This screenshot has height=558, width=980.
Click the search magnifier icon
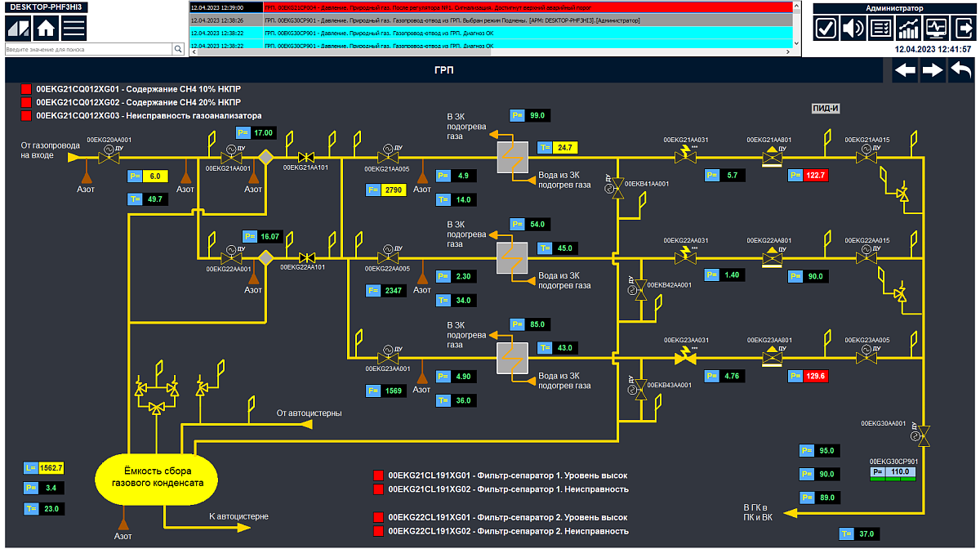pyautogui.click(x=178, y=50)
